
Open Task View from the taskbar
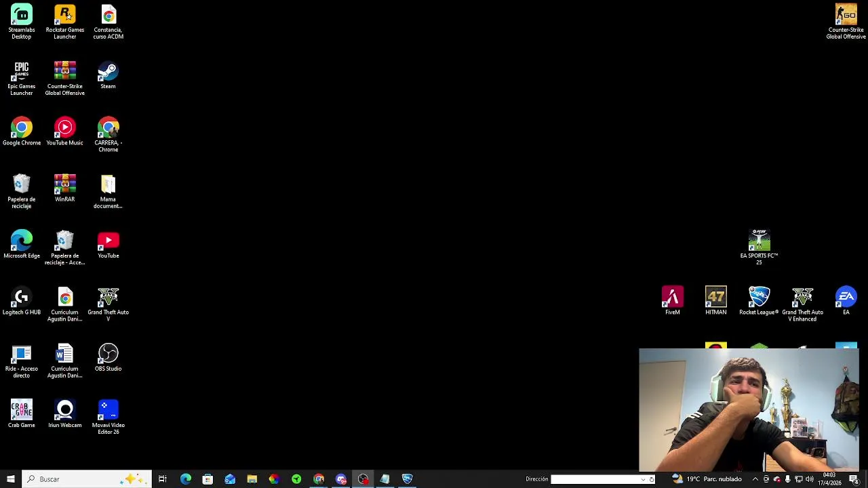click(x=163, y=479)
